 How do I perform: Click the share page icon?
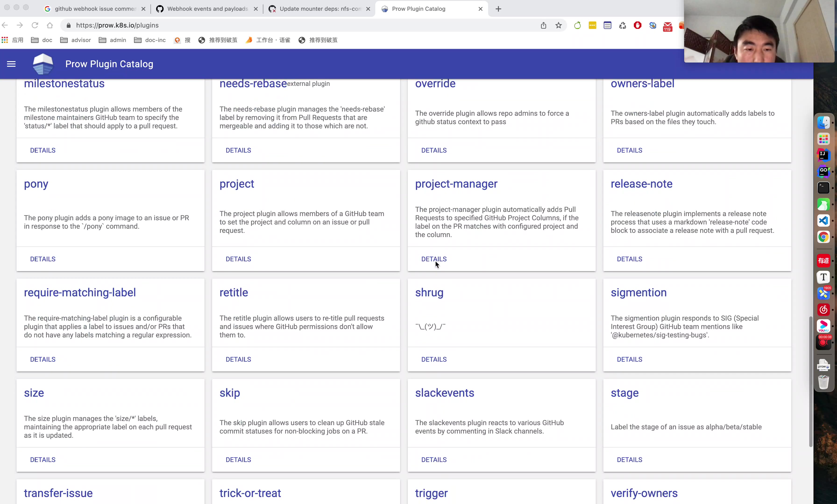pos(543,25)
